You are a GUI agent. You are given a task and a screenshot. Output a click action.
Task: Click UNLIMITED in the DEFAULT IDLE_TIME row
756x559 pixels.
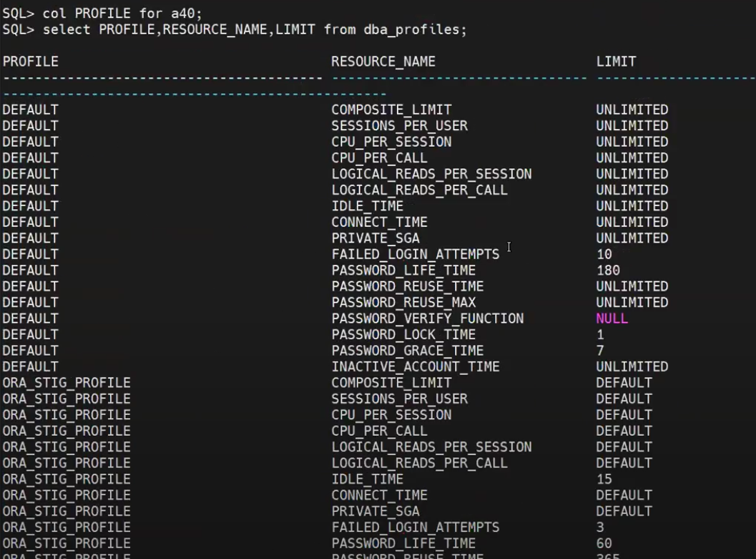pyautogui.click(x=632, y=206)
